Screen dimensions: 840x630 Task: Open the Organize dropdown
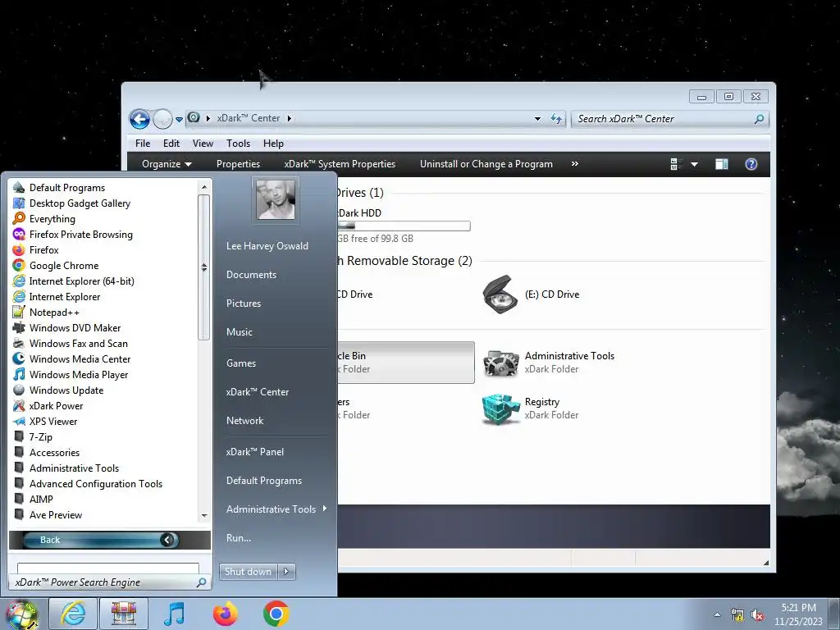[x=167, y=164]
